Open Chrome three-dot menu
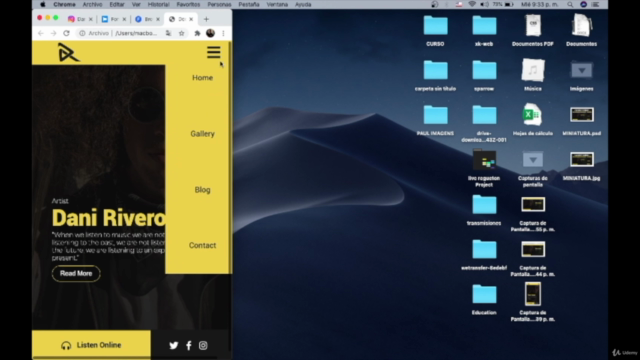 tap(223, 33)
